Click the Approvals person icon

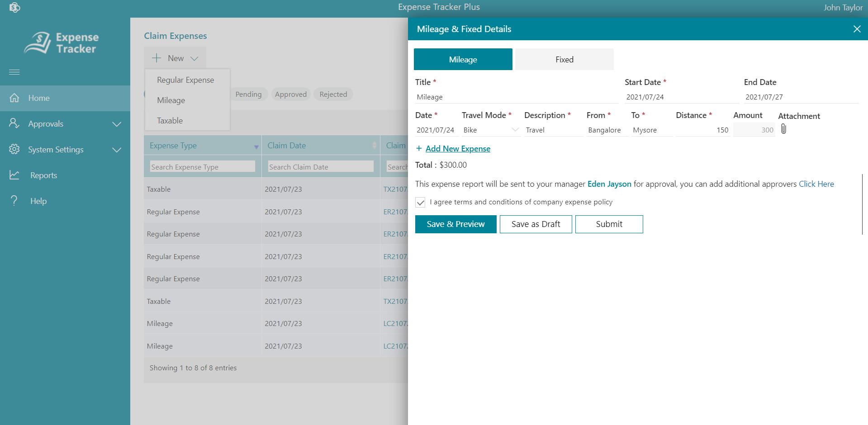[x=14, y=123]
